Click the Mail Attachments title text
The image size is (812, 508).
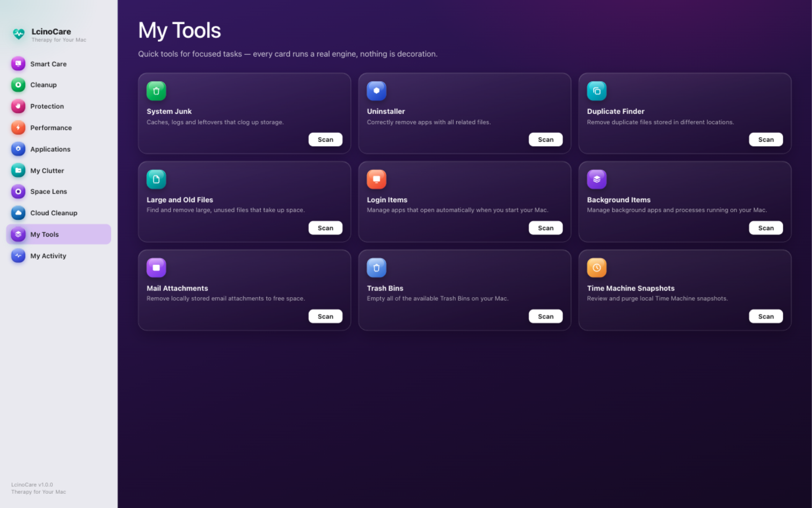[177, 288]
